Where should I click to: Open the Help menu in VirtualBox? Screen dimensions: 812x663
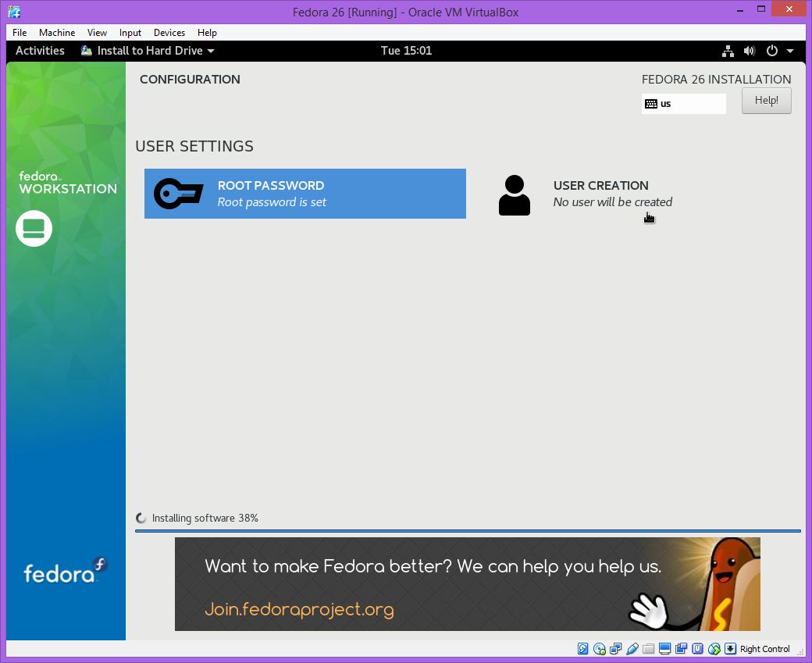tap(207, 33)
